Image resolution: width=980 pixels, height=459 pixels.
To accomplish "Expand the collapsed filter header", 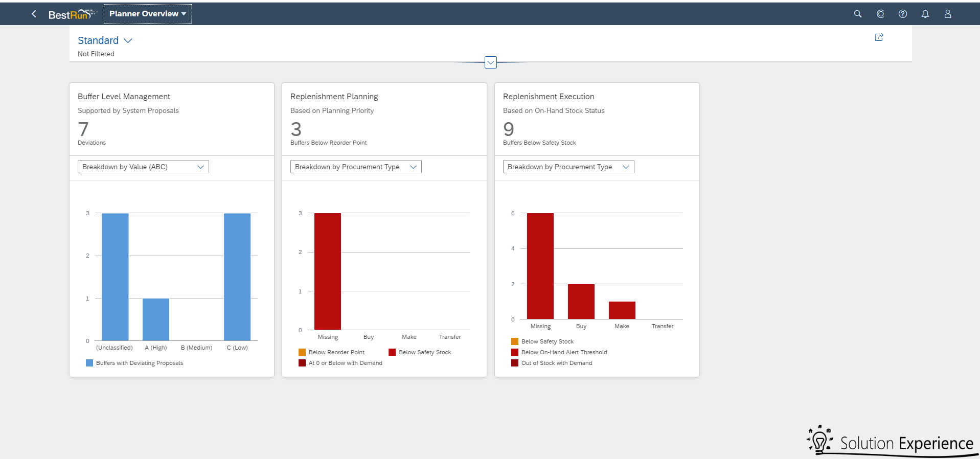I will point(490,62).
